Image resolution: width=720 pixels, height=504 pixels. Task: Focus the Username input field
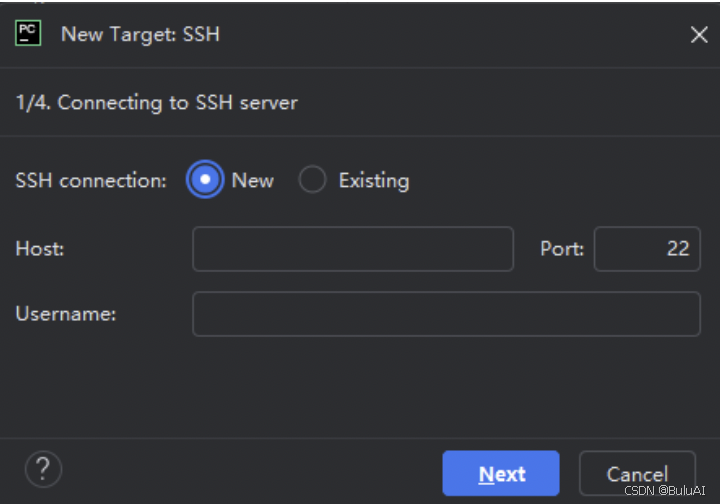click(446, 314)
